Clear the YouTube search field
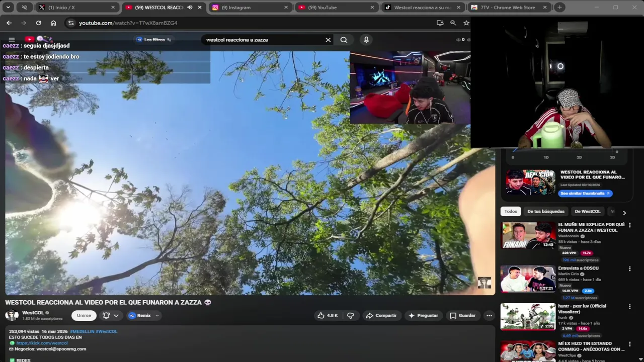The image size is (644, 362). tap(328, 40)
